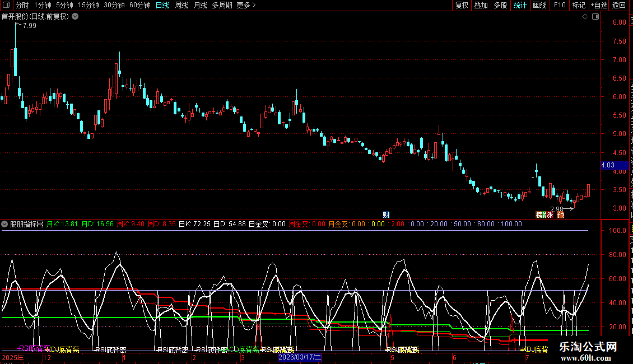Image resolution: width=633 pixels, height=364 pixels.
Task: Click the 叠加 overlay button
Action: tap(481, 5)
